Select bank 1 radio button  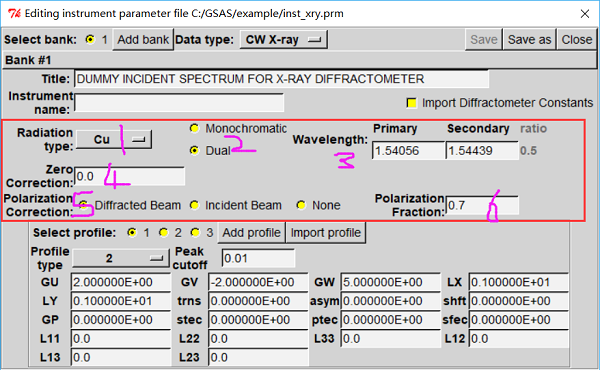click(90, 39)
